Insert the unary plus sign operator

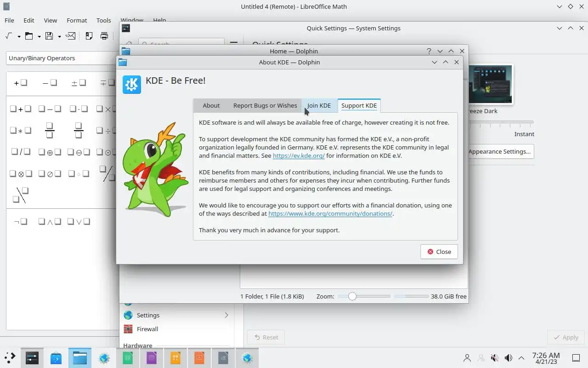(x=21, y=83)
